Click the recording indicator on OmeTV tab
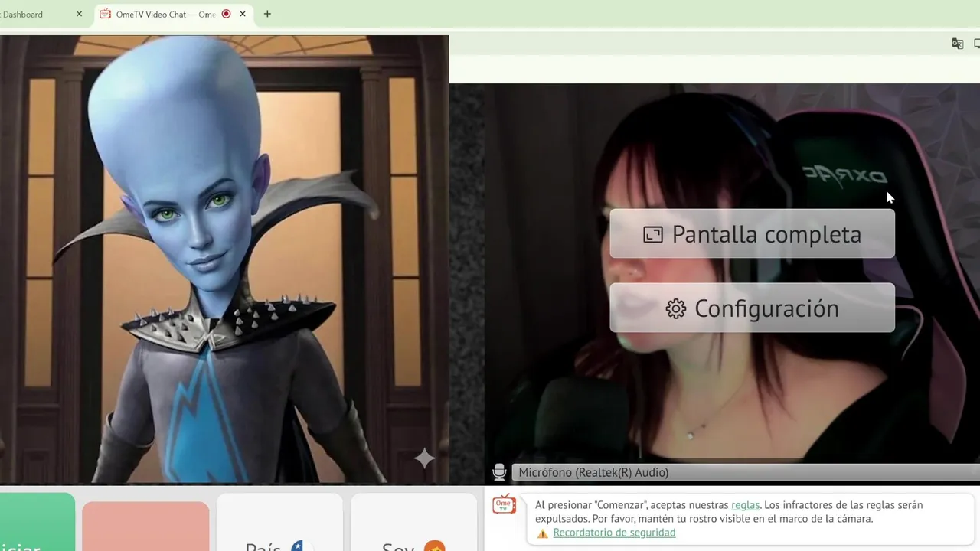The height and width of the screenshot is (551, 980). (x=226, y=14)
